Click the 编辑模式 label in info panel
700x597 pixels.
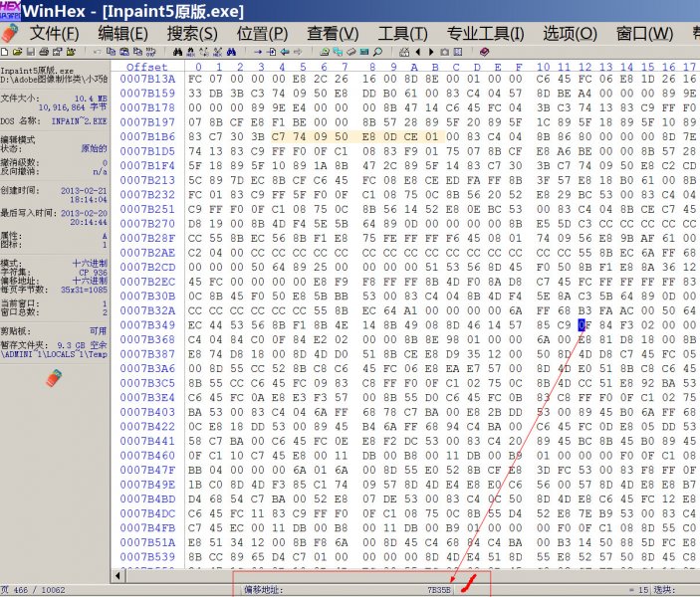pyautogui.click(x=18, y=139)
